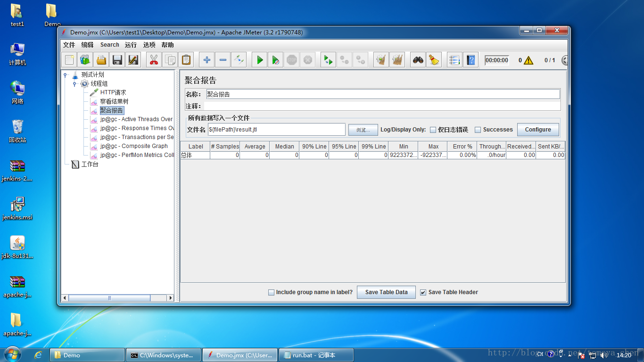
Task: Select the 计算机 desktop icon
Action: coord(17,54)
